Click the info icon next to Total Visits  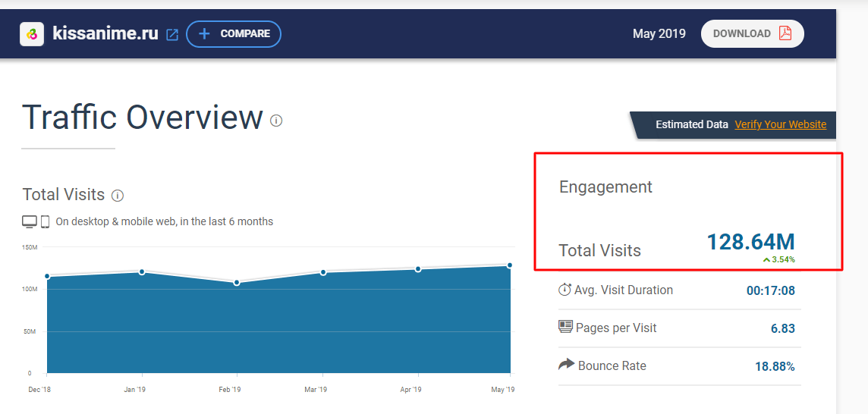[x=118, y=196]
